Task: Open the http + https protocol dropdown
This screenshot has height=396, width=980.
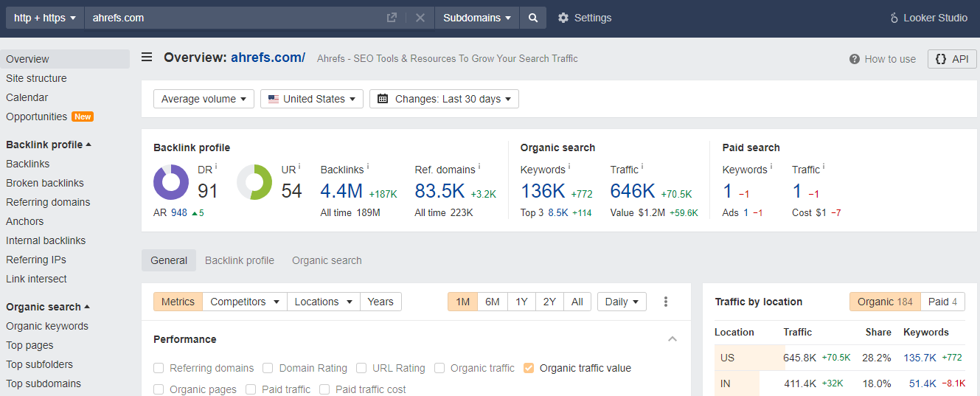Action: pos(45,18)
